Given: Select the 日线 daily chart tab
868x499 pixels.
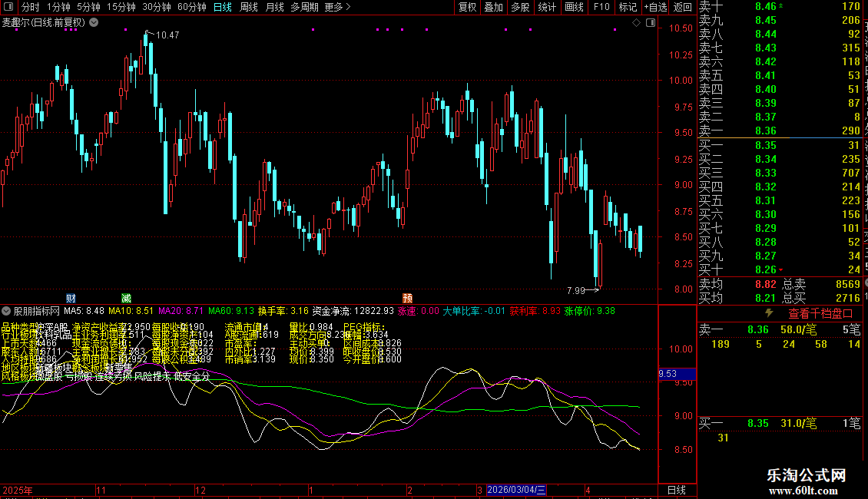Looking at the screenshot, I should pyautogui.click(x=223, y=7).
